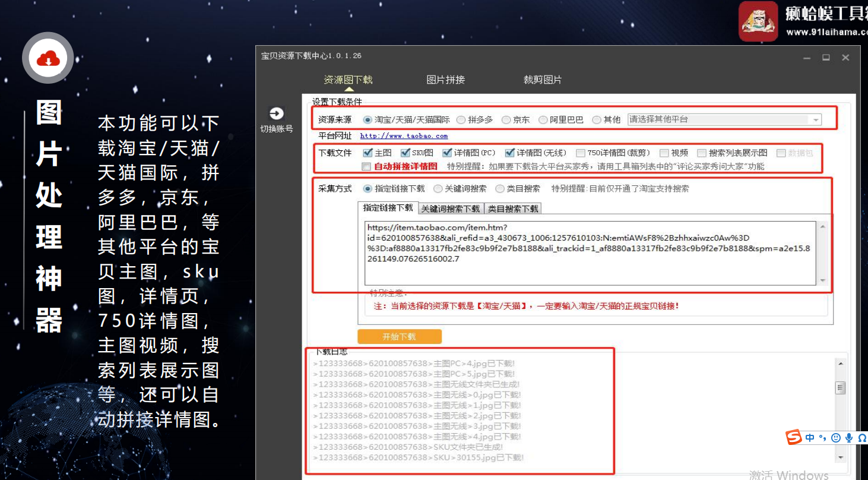
Task: Close the 宝贝资源下载中心 window
Action: 845,58
